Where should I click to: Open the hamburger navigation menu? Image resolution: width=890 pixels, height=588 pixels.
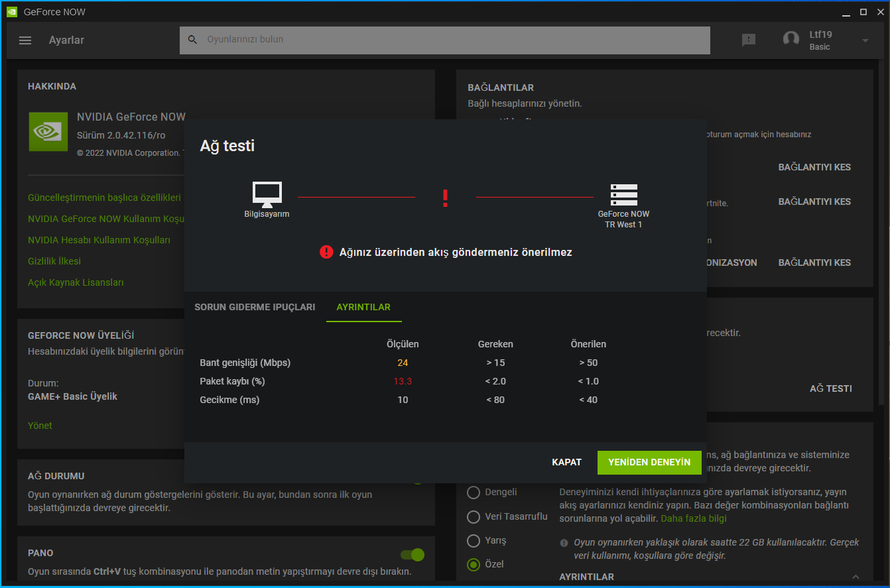click(x=25, y=40)
